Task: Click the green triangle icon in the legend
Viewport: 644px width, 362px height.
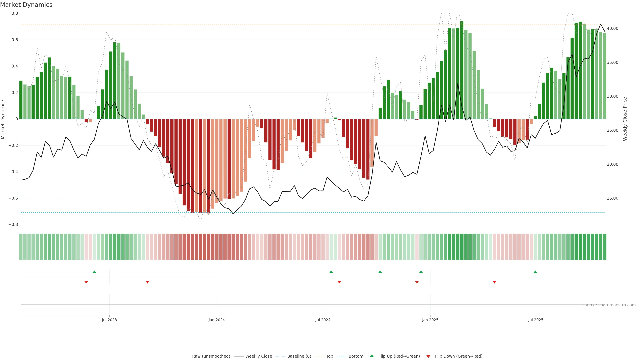Action: click(x=372, y=356)
